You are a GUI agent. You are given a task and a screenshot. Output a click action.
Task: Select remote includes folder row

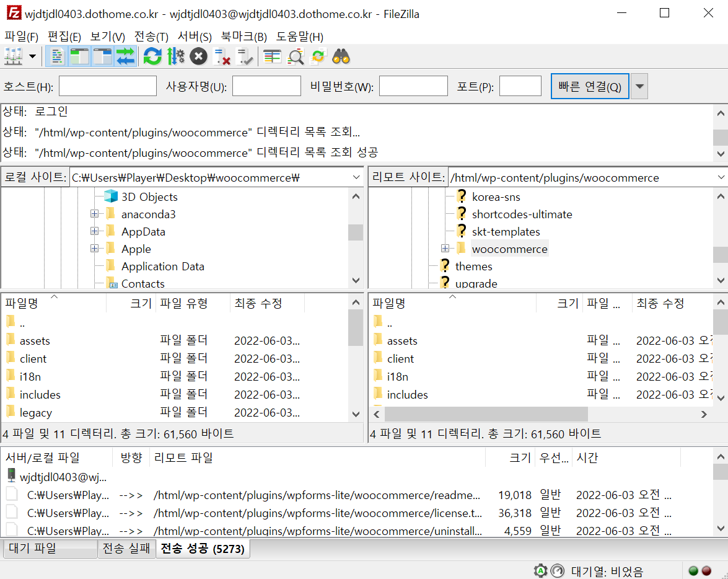click(541, 394)
